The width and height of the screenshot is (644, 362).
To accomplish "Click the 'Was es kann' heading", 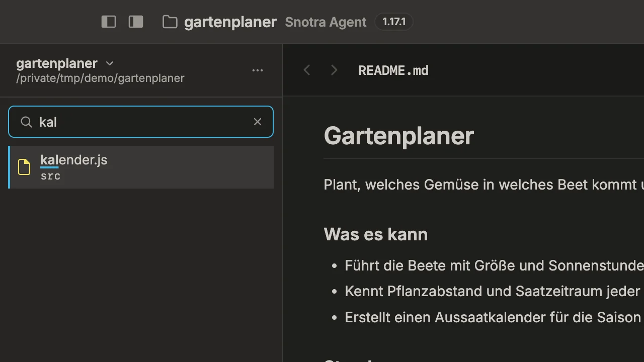I will coord(376,234).
